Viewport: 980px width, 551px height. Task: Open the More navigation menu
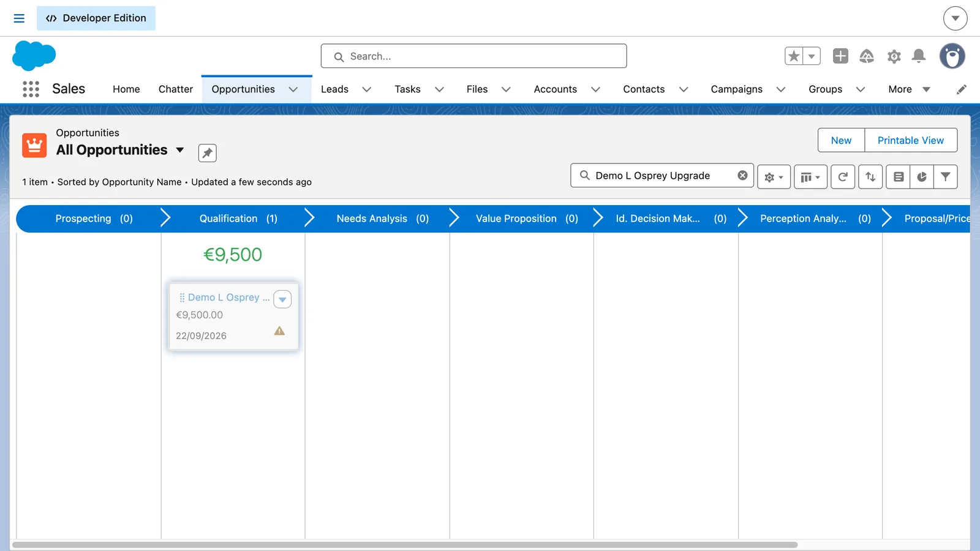point(910,89)
